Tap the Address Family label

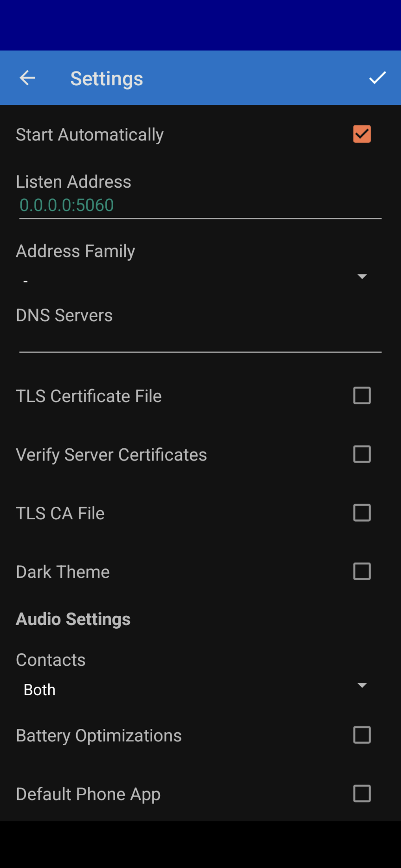pos(75,251)
